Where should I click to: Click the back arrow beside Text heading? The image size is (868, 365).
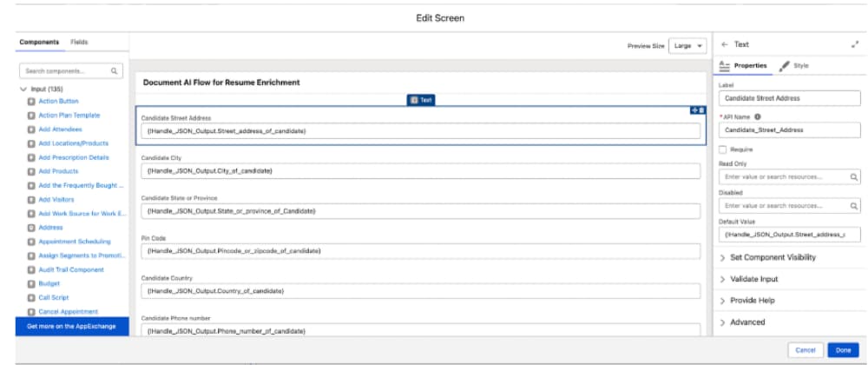(725, 45)
